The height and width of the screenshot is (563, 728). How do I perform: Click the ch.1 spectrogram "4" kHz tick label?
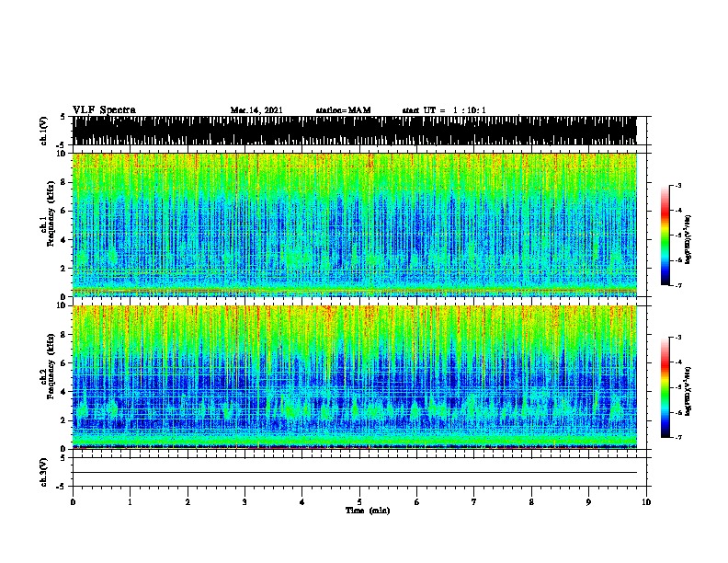63,240
